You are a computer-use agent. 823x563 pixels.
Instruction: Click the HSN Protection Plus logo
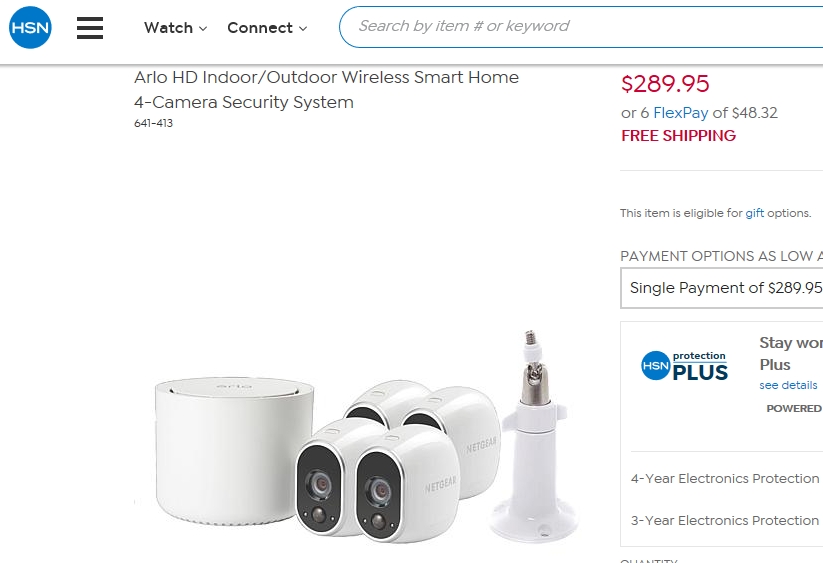[x=684, y=366]
